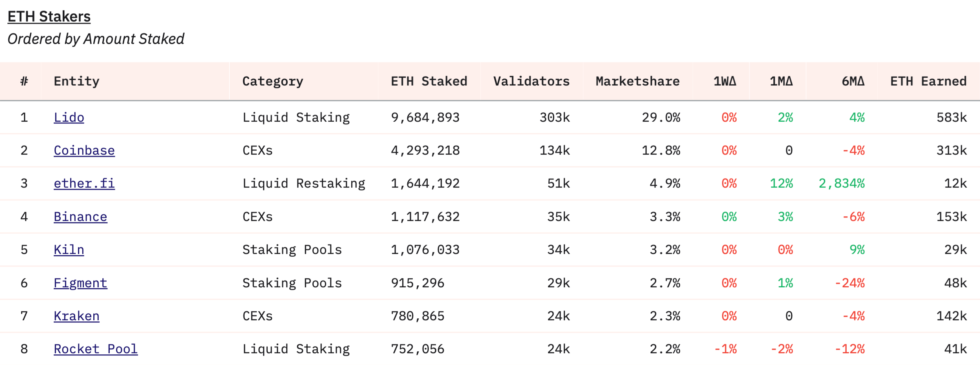Click the 2.7% marketshare cell
This screenshot has width=980, height=365.
[665, 283]
